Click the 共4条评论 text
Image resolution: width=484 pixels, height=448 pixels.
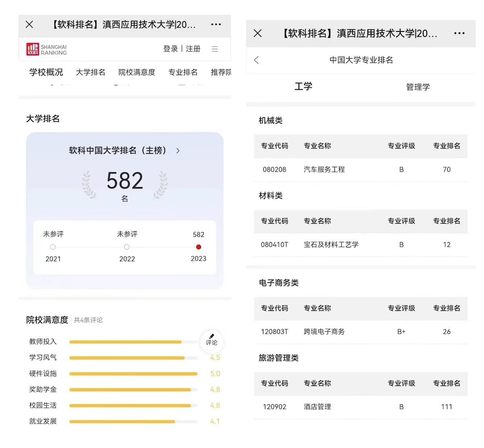[x=88, y=320]
